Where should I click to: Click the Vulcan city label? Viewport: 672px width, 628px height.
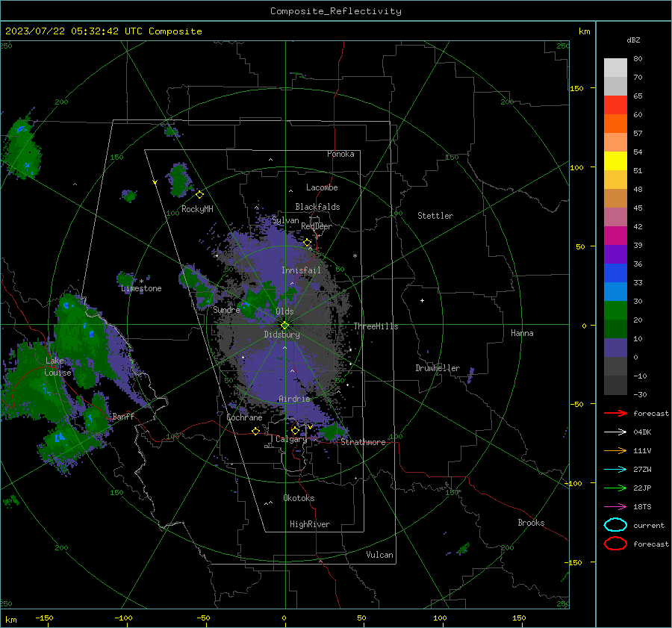(x=380, y=555)
